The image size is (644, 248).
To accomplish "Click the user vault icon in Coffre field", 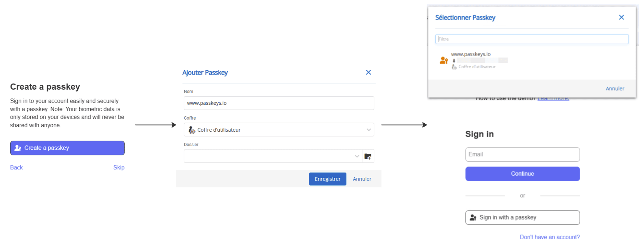I will pos(192,130).
